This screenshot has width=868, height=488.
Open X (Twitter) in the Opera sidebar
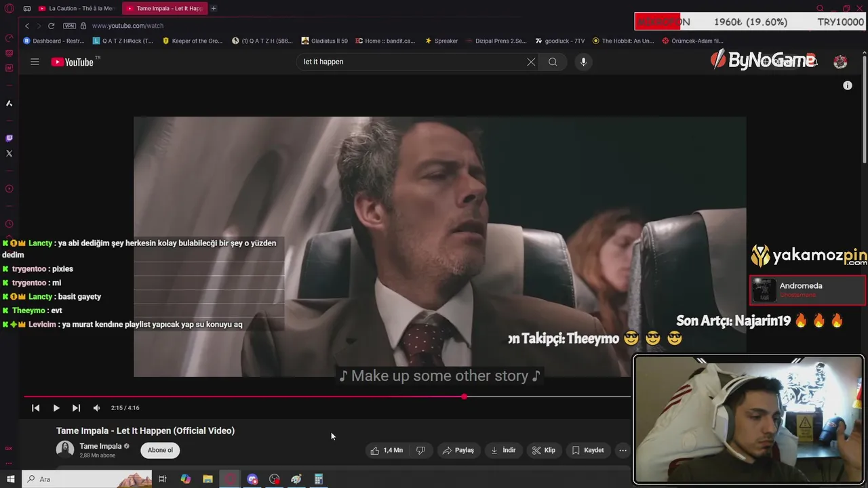pyautogui.click(x=9, y=153)
